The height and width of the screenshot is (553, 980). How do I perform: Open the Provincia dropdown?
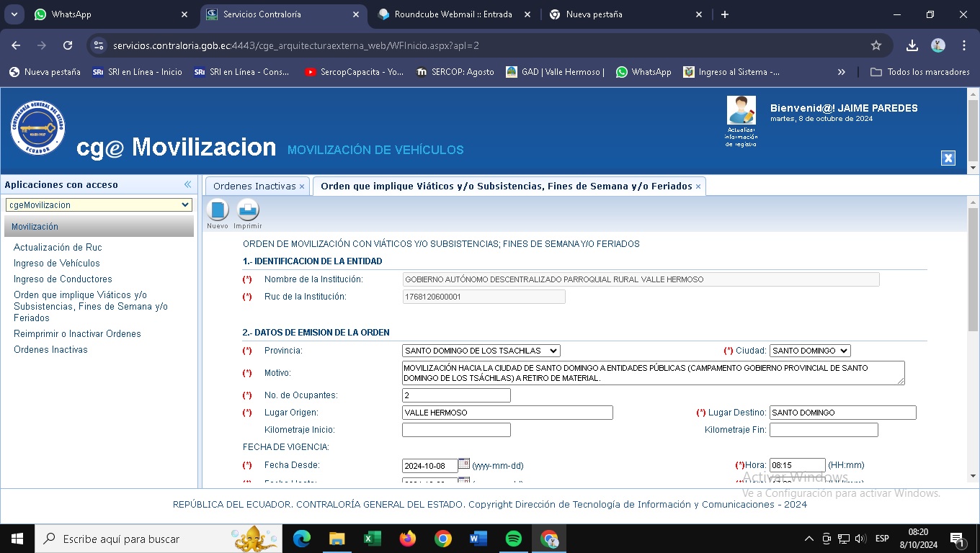click(481, 351)
